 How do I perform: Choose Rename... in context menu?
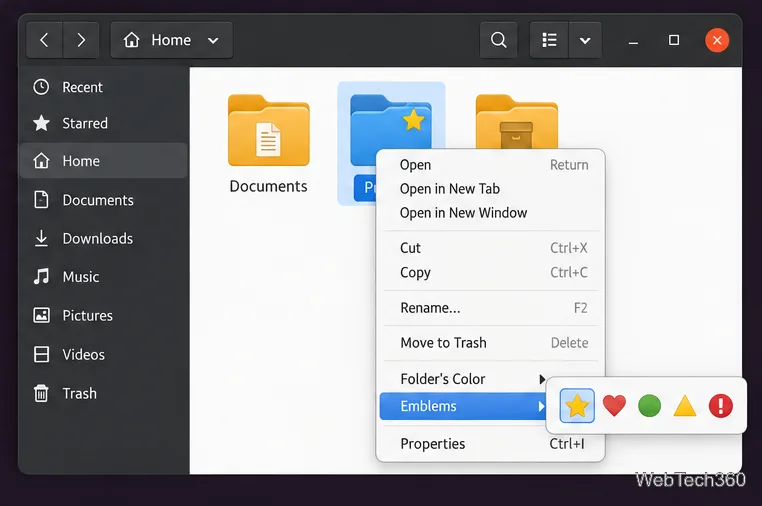(491, 308)
